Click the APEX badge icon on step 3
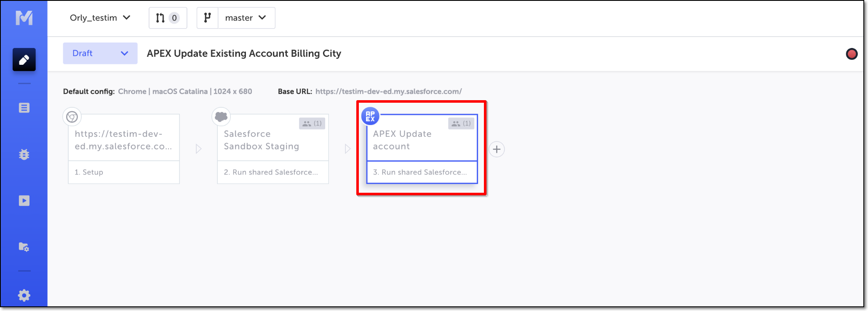The image size is (868, 311). tap(370, 116)
